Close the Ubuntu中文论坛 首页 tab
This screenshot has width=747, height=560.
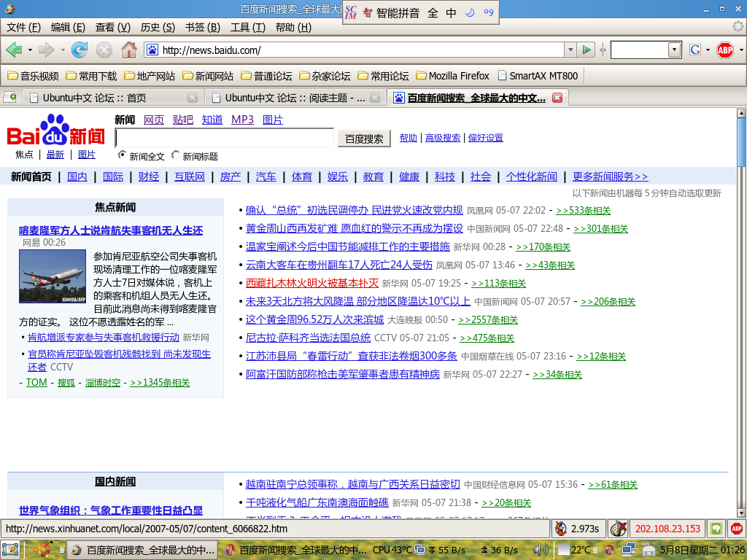[x=193, y=98]
